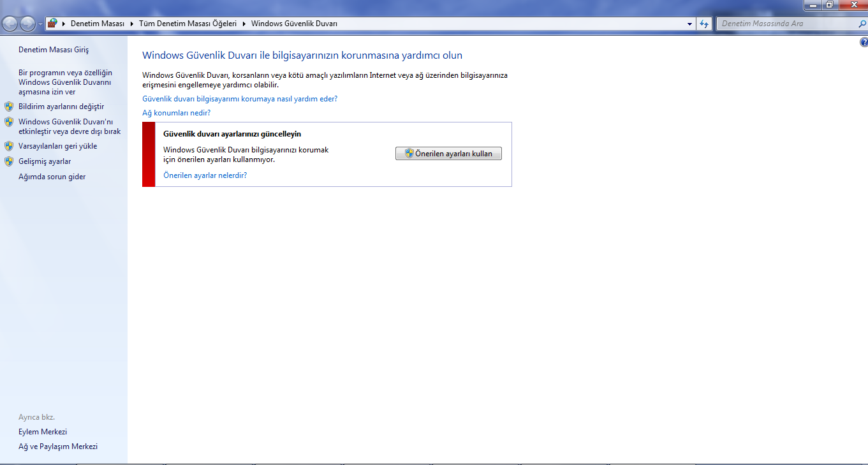Screen dimensions: 868x465
Task: Open Güvenlik duvarı bilgisayarımı korumaya nasıl yardım eder link
Action: point(240,99)
